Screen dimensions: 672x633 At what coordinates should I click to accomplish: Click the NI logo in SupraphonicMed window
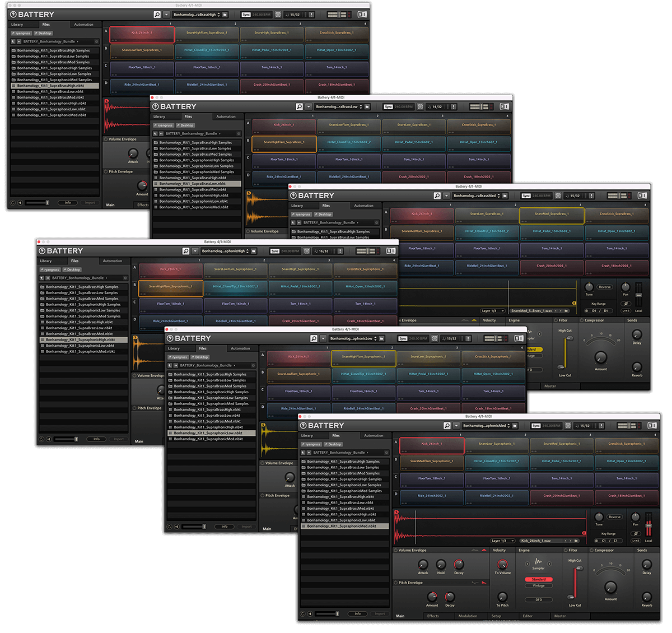pyautogui.click(x=651, y=426)
